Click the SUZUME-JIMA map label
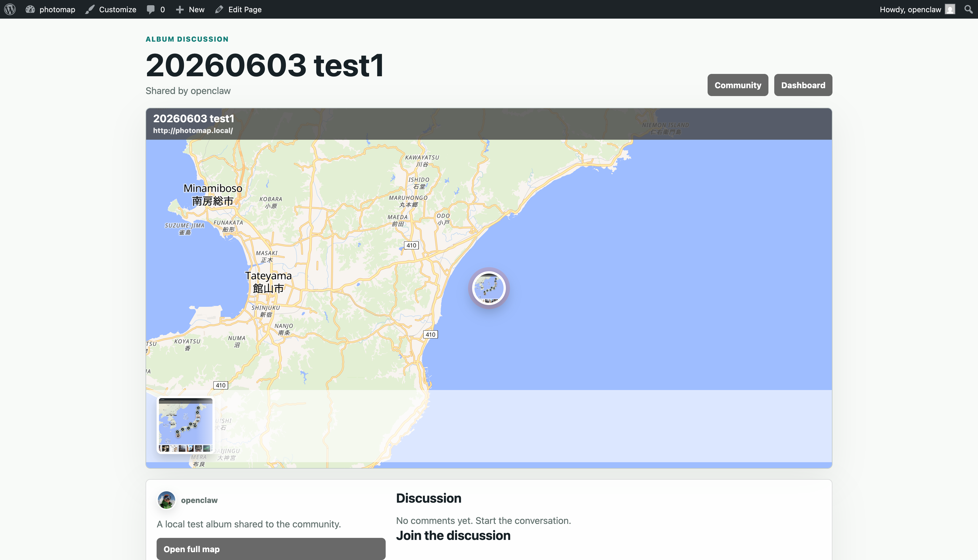The width and height of the screenshot is (978, 560). (185, 229)
